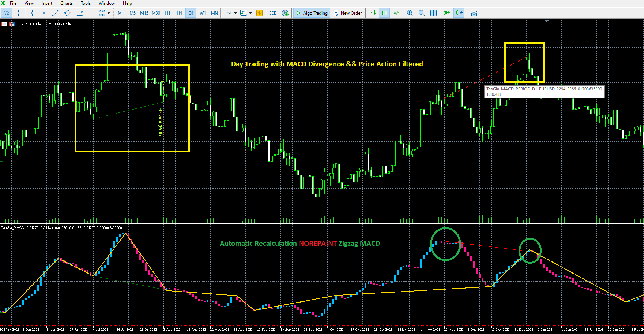Viewport: 644px width, 334px height.
Task: Select the Fibonacci retracement tool
Action: 79,13
